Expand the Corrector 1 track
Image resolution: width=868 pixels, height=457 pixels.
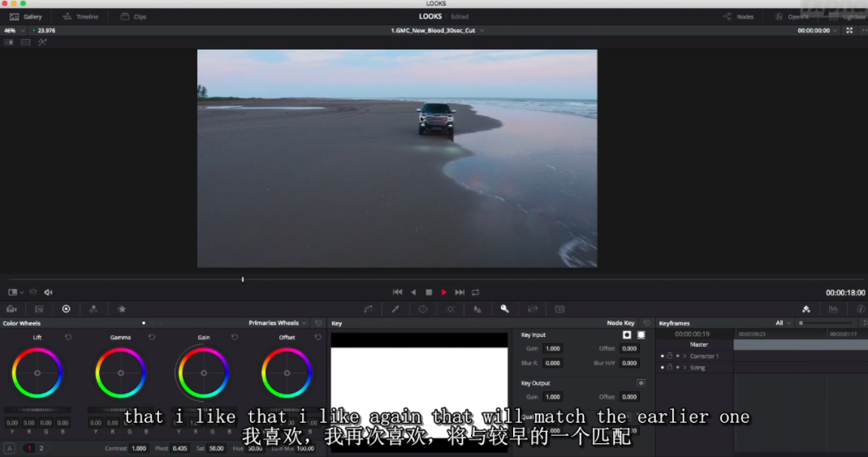point(684,356)
